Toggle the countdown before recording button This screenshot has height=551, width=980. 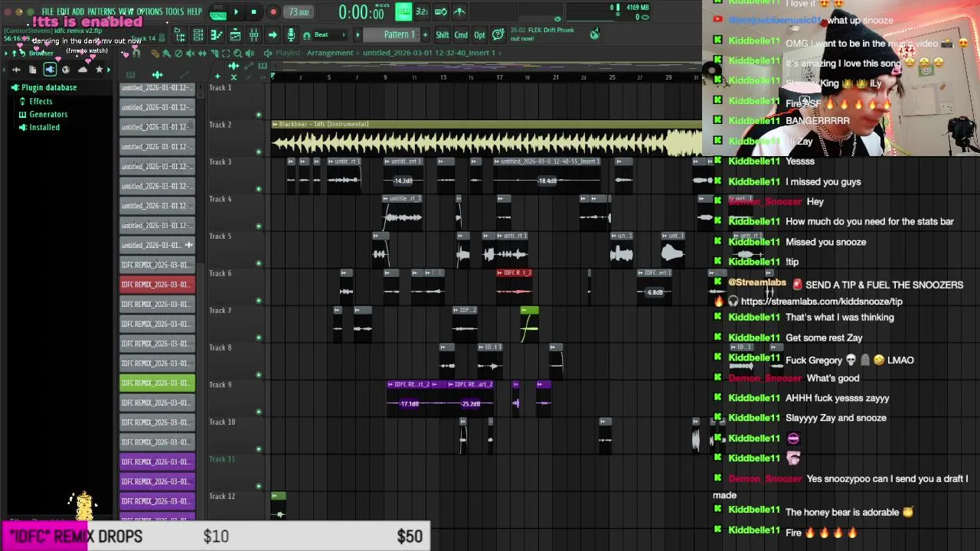[x=422, y=11]
